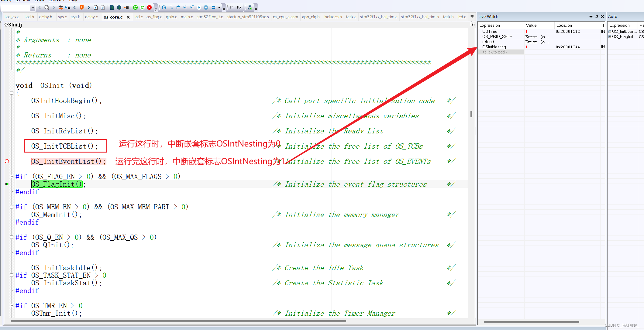Switch to the includes.h editor tab

(x=332, y=17)
